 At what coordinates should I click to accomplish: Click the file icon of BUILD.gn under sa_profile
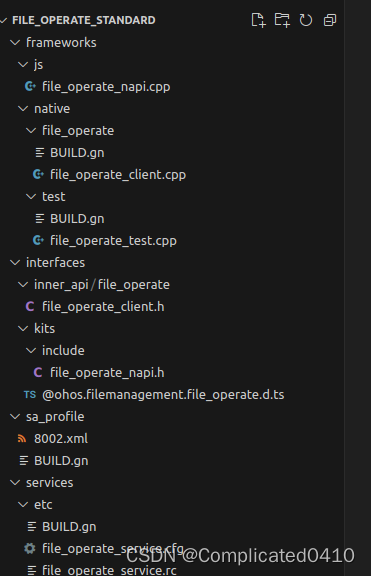tap(24, 460)
